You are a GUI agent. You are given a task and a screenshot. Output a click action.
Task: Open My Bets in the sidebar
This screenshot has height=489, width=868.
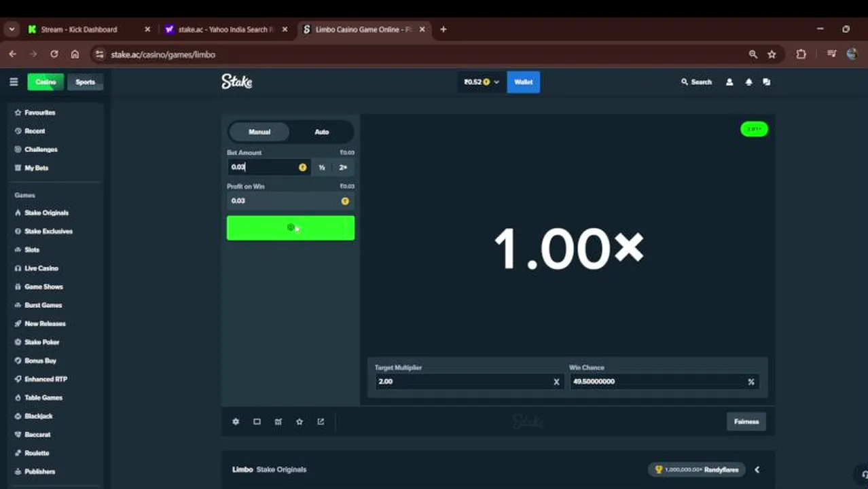click(36, 168)
